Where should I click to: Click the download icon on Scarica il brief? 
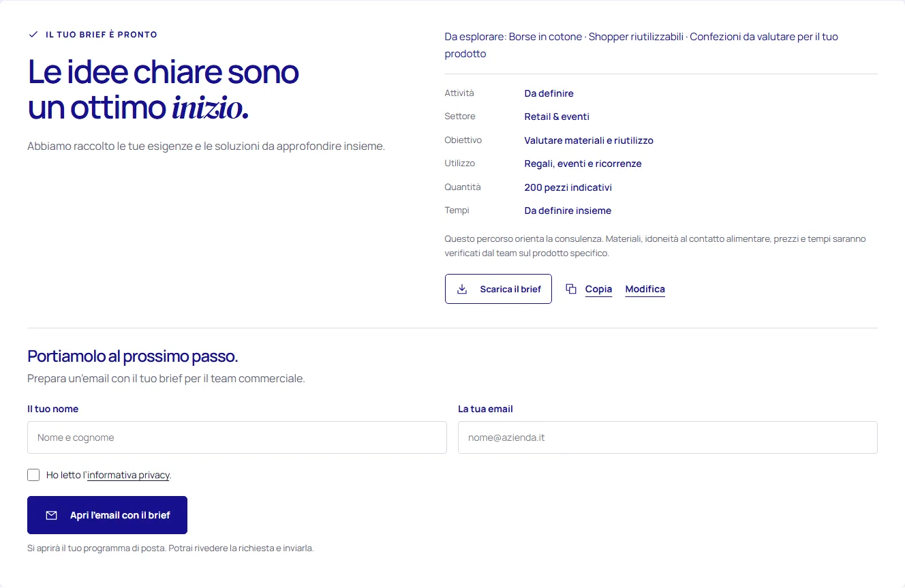(462, 289)
